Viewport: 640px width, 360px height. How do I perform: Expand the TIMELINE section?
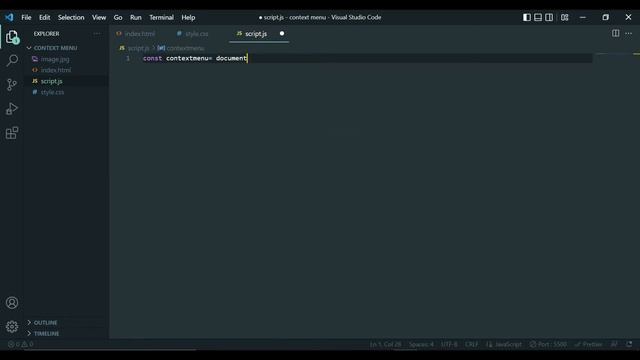(46, 333)
